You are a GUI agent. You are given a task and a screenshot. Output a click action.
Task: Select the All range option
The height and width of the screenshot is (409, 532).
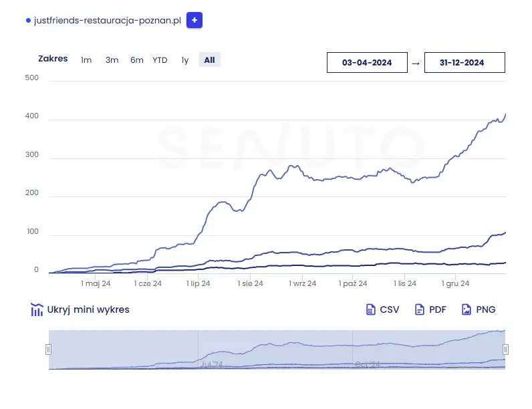(210, 59)
